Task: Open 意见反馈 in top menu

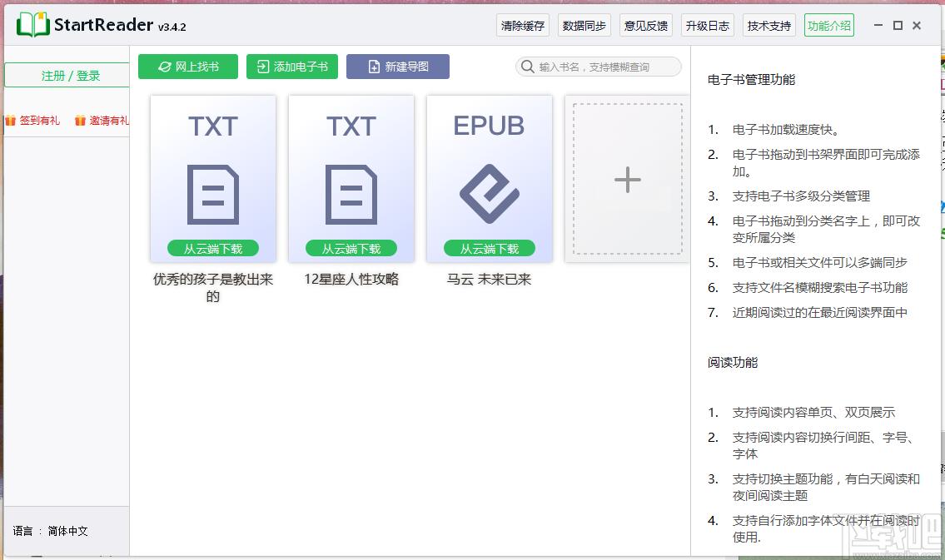Action: tap(646, 26)
